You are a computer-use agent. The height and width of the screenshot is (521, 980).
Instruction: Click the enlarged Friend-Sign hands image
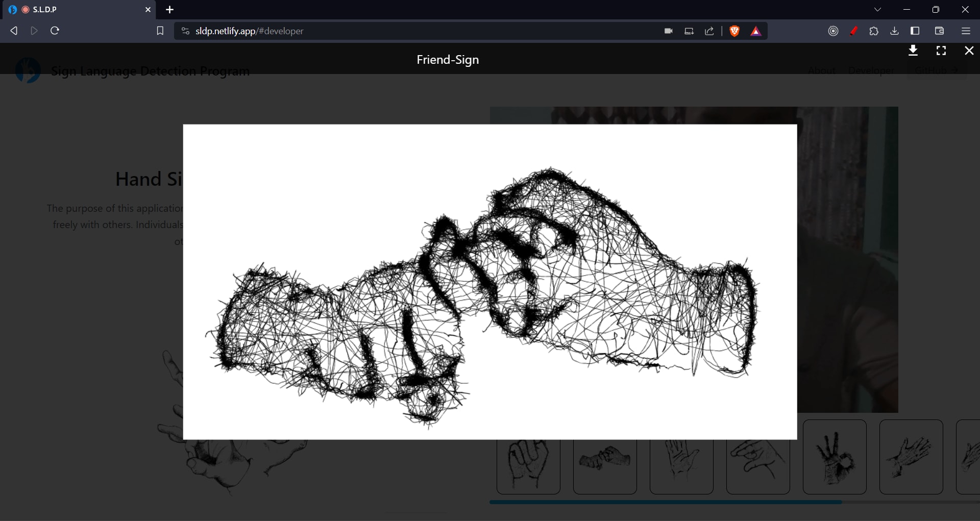[490, 282]
